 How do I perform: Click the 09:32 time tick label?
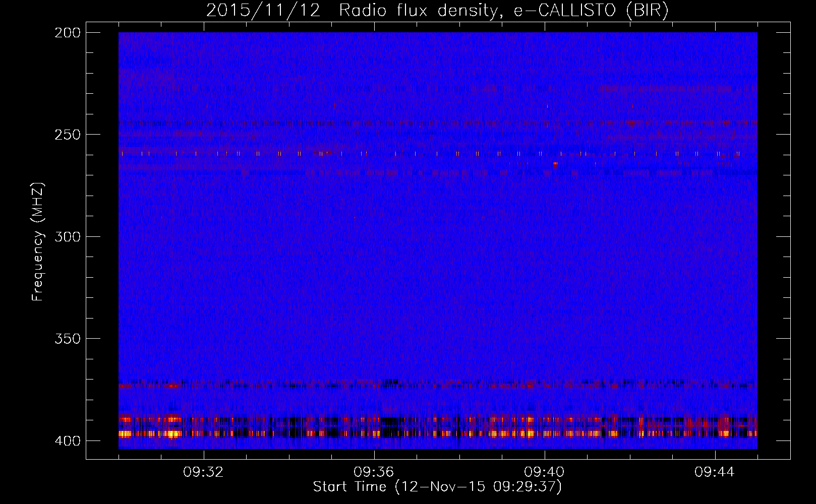point(203,472)
